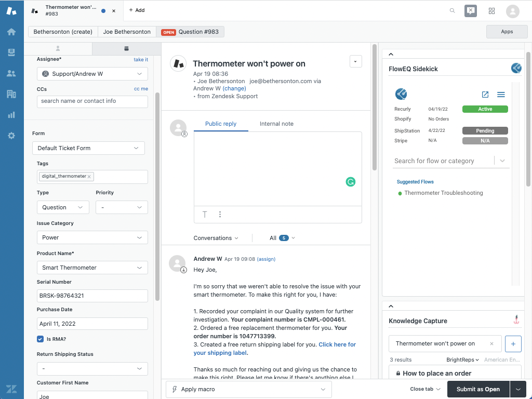This screenshot has height=399, width=532.
Task: Open the Apply macro dropdown
Action: [248, 389]
